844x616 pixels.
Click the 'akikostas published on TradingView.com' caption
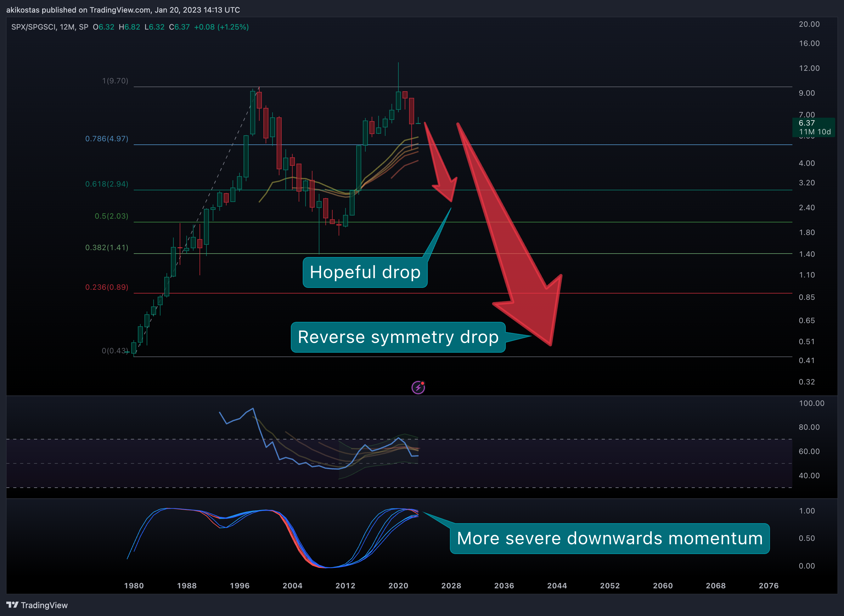click(x=79, y=10)
